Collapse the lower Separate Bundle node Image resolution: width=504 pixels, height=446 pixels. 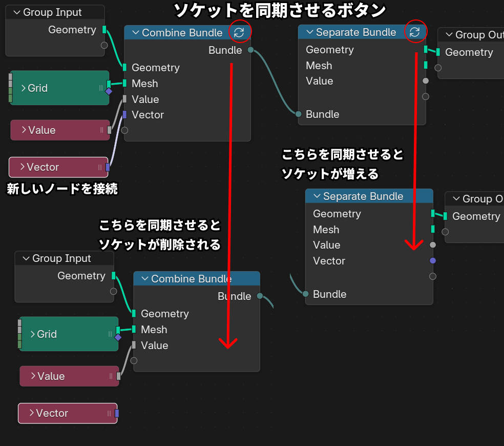point(317,196)
